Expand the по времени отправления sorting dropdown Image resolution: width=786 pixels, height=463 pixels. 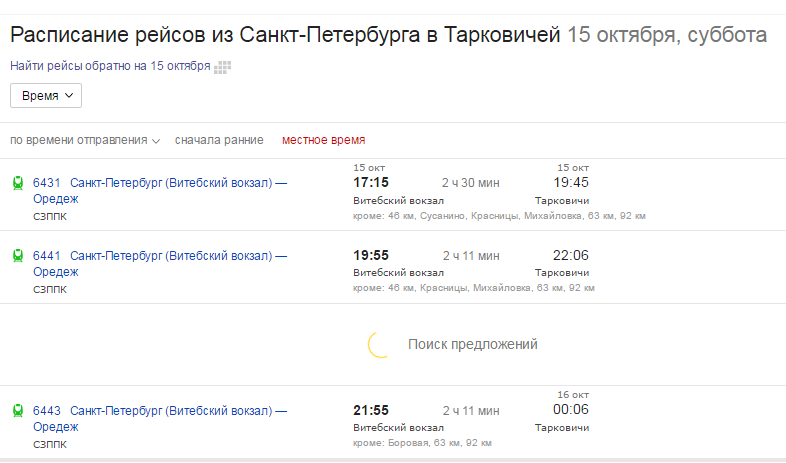[x=85, y=140]
